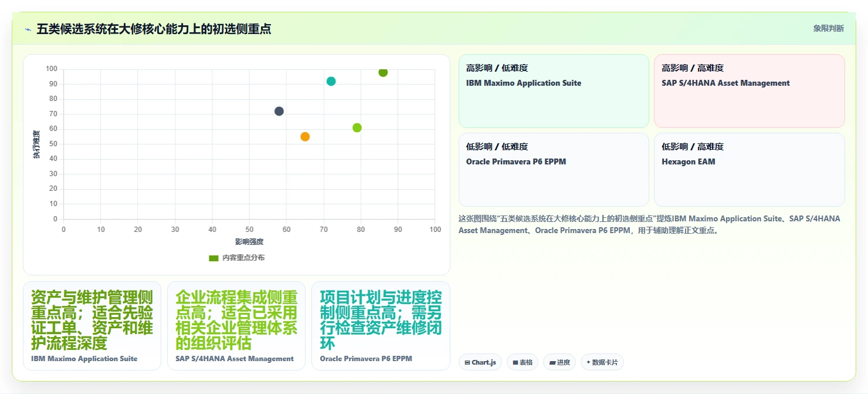This screenshot has height=394, width=868.
Task: Click SAP S/4HANA Asset Management card caption
Action: tap(235, 359)
